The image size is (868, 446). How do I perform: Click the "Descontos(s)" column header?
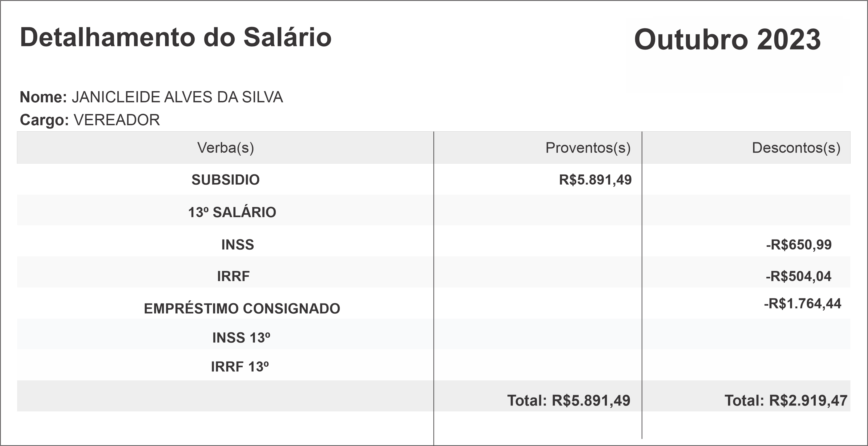[796, 148]
